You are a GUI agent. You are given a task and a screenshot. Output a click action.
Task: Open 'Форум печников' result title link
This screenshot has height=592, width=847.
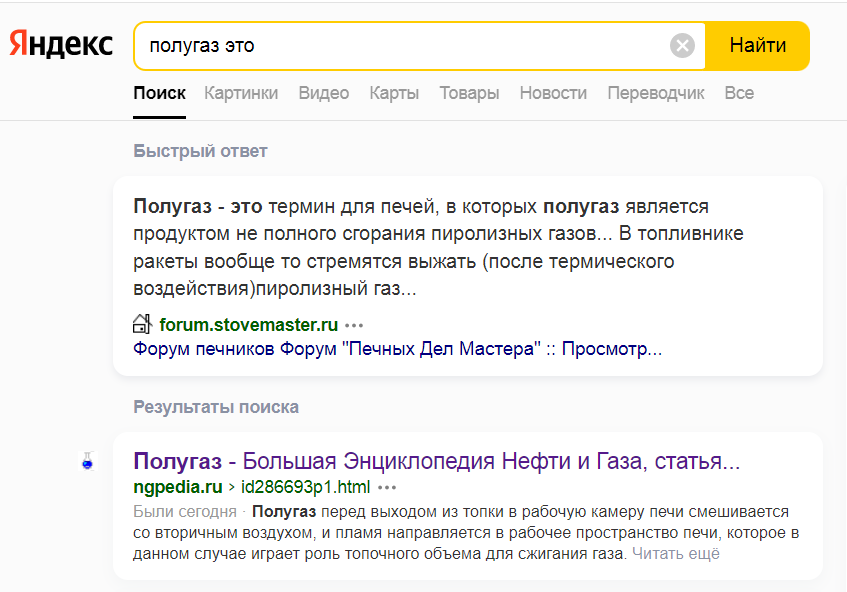point(397,350)
